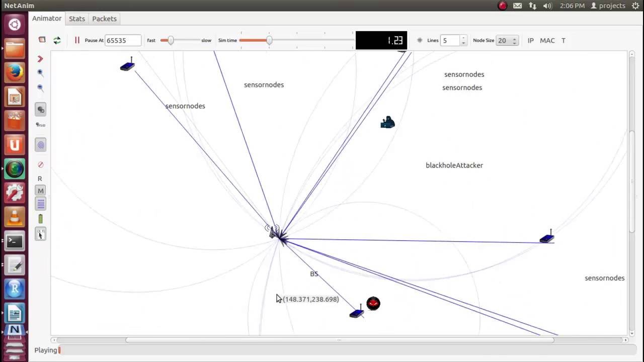Toggle the MAC address display button

coord(547,40)
